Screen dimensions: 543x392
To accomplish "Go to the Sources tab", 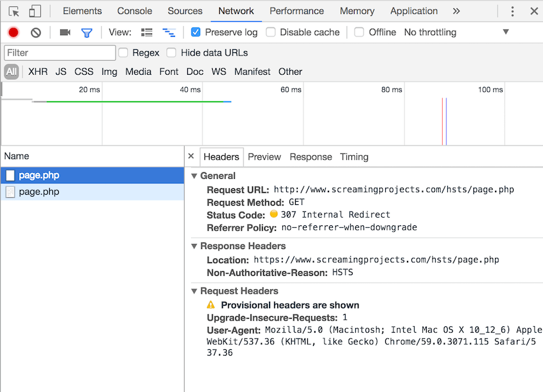I will tap(185, 11).
